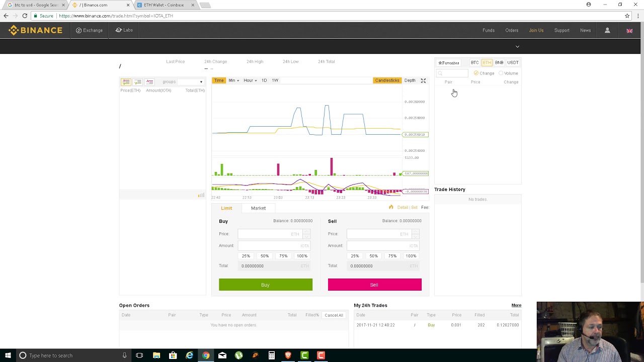This screenshot has width=644, height=362.
Task: Click the Buy Amount input field
Action: (x=274, y=246)
